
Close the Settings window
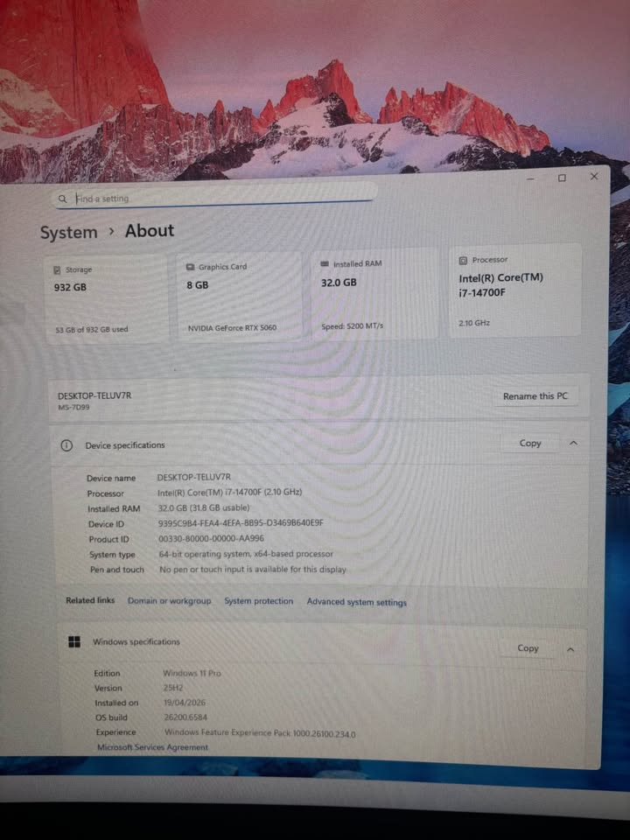point(594,176)
